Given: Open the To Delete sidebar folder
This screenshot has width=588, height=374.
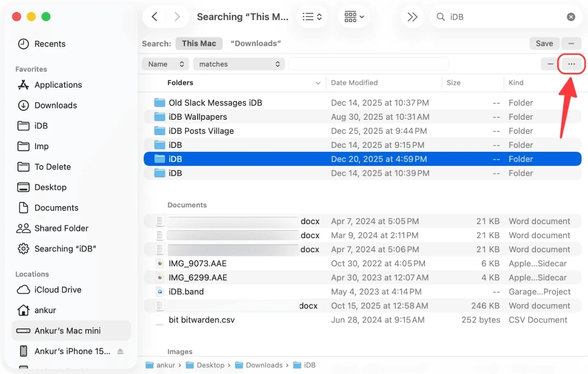Looking at the screenshot, I should pos(71,167).
